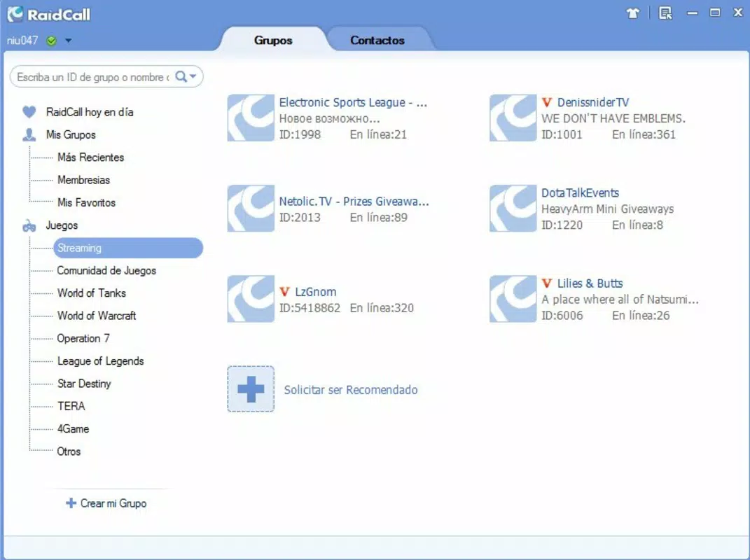Select World of Tanks category

(x=91, y=293)
